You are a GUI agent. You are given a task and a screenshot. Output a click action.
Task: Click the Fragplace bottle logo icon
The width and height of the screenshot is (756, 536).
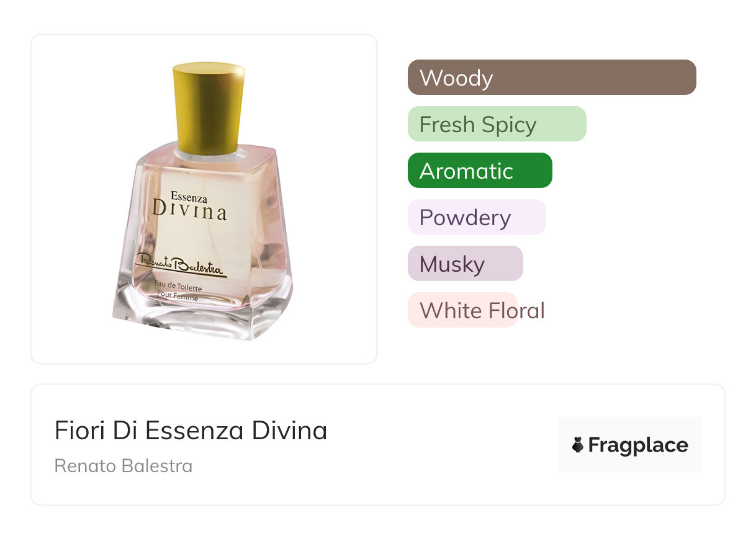pos(578,445)
